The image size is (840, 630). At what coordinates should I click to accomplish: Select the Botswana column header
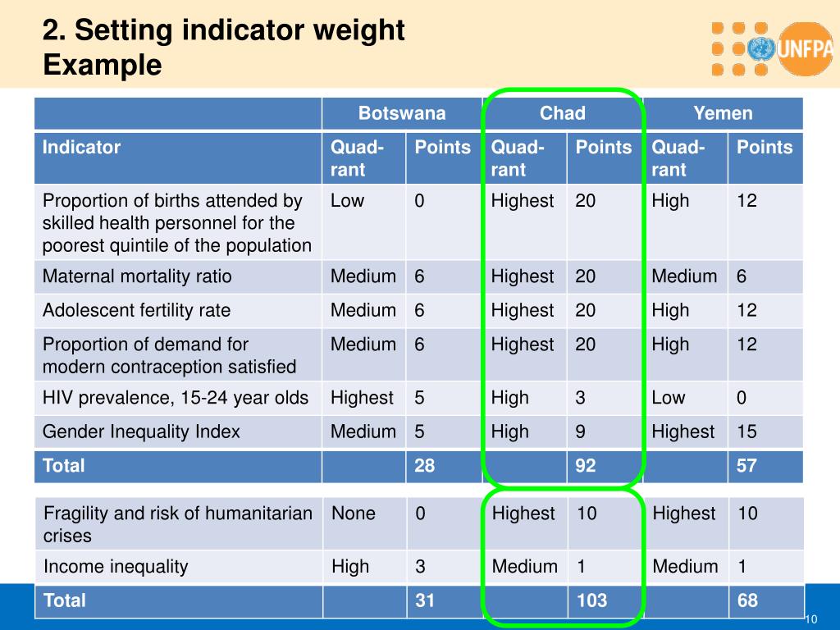[x=402, y=113]
